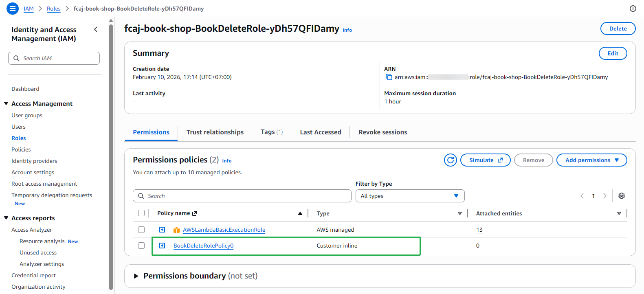Viewport: 644px width, 294px height.
Task: Expand the Permissions boundary section
Action: (x=136, y=276)
